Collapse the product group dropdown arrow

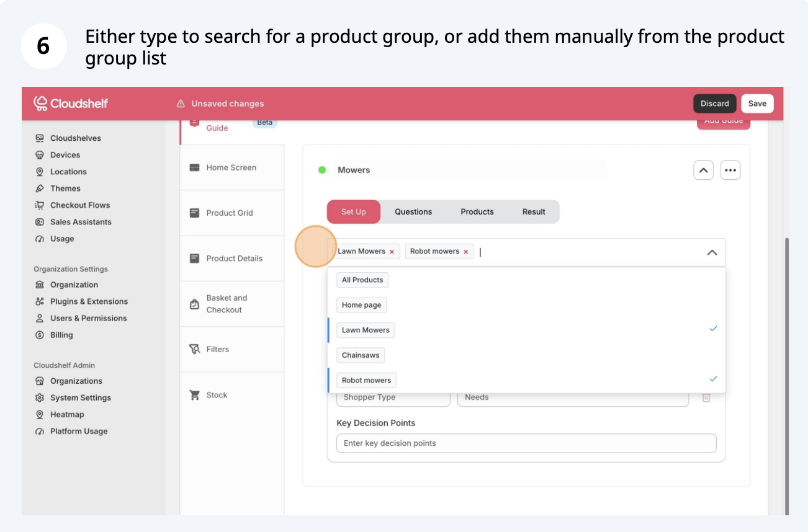712,252
